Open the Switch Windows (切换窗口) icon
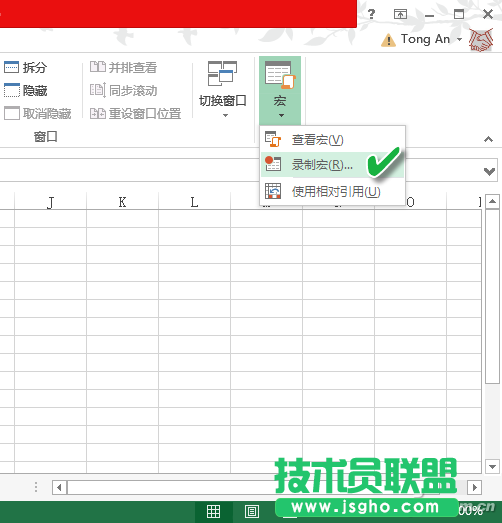 222,73
